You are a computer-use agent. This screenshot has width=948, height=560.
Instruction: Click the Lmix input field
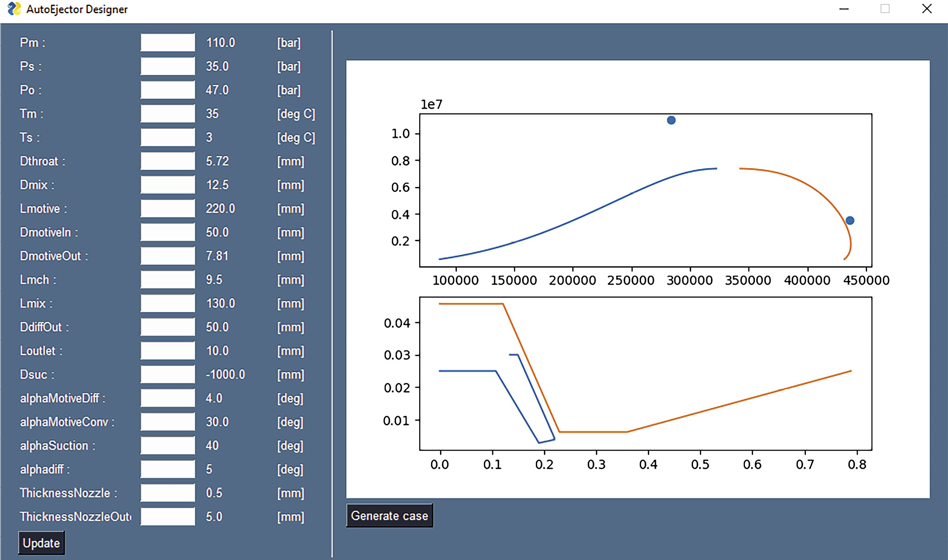coord(168,303)
